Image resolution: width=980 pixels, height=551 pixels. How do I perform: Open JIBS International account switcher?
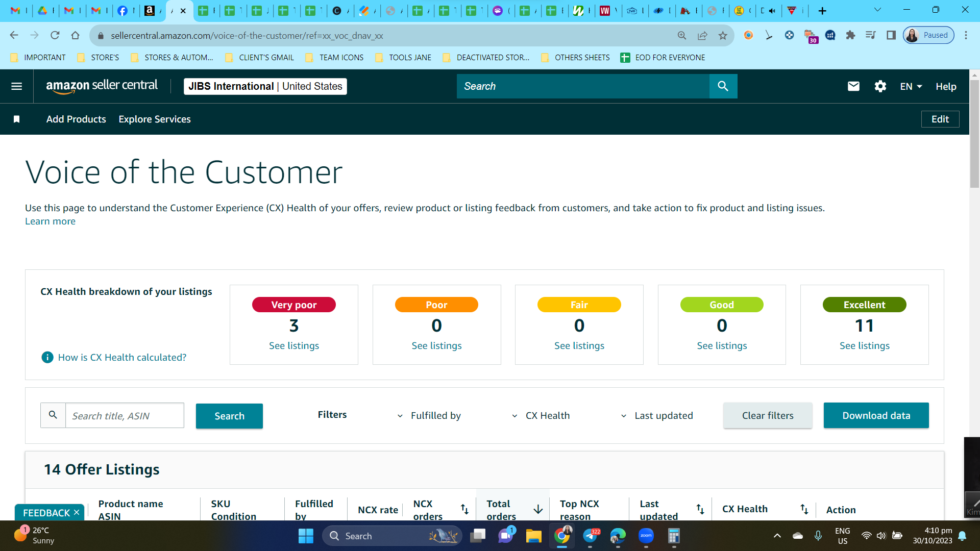[265, 86]
